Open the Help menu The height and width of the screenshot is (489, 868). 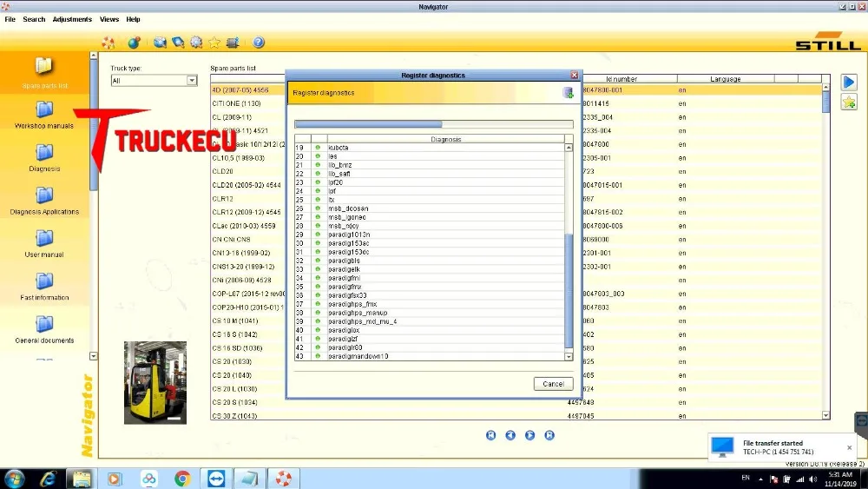point(133,19)
